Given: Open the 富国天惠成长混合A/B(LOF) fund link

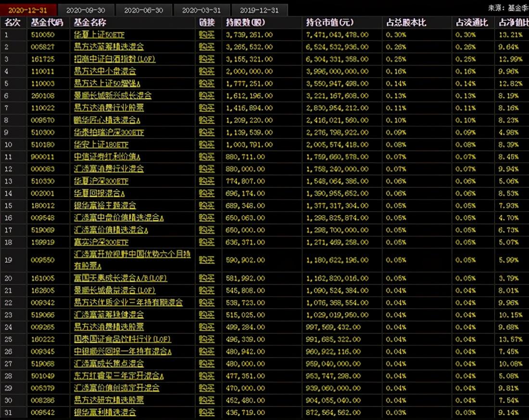Looking at the screenshot, I should [x=120, y=278].
